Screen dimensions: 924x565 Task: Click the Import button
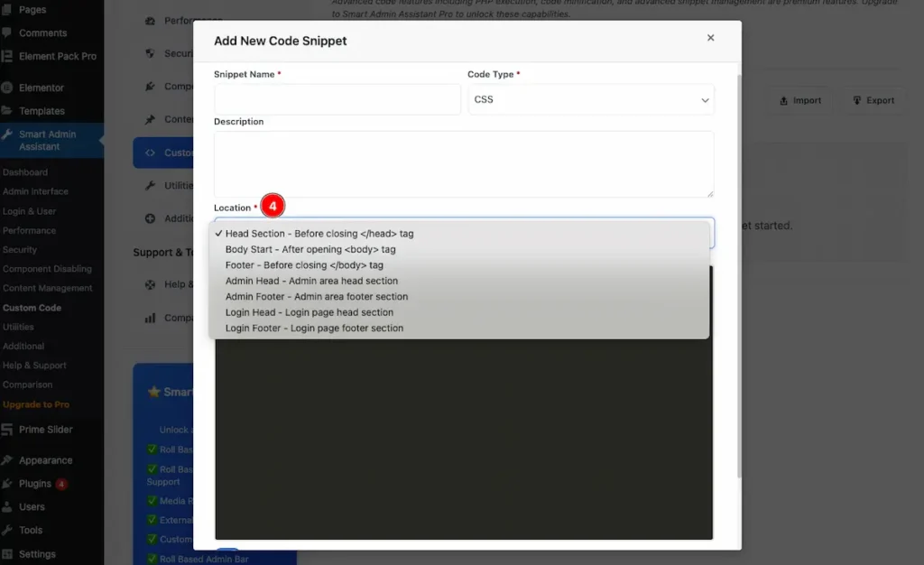pos(799,101)
